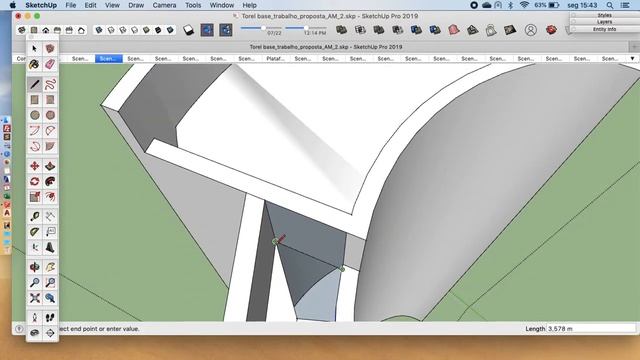The width and height of the screenshot is (640, 360).
Task: Select the Axes tool
Action: pyautogui.click(x=35, y=247)
